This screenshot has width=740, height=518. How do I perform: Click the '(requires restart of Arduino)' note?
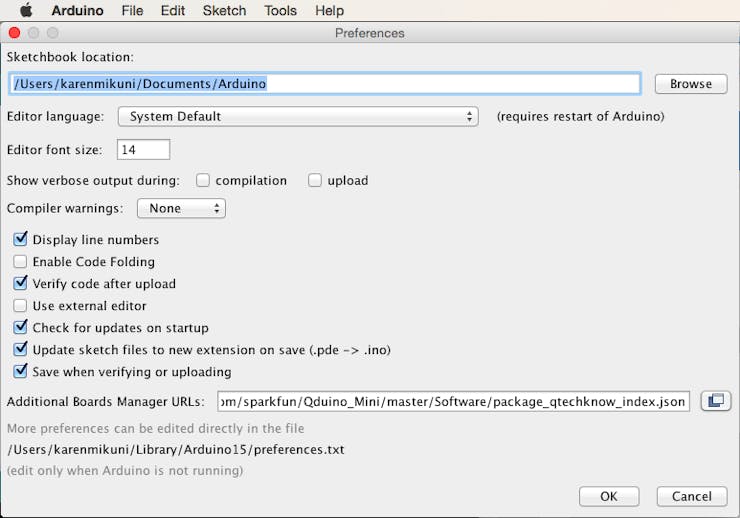click(580, 117)
